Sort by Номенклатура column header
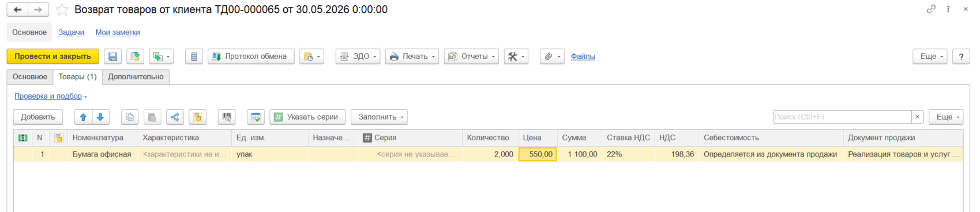This screenshot has height=212, width=980. coord(103,138)
